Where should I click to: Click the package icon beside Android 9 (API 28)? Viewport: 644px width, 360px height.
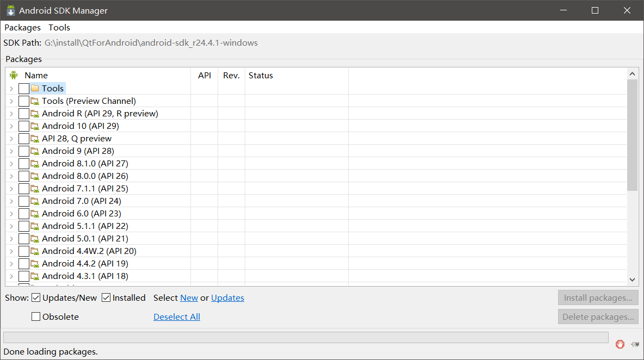pos(34,151)
